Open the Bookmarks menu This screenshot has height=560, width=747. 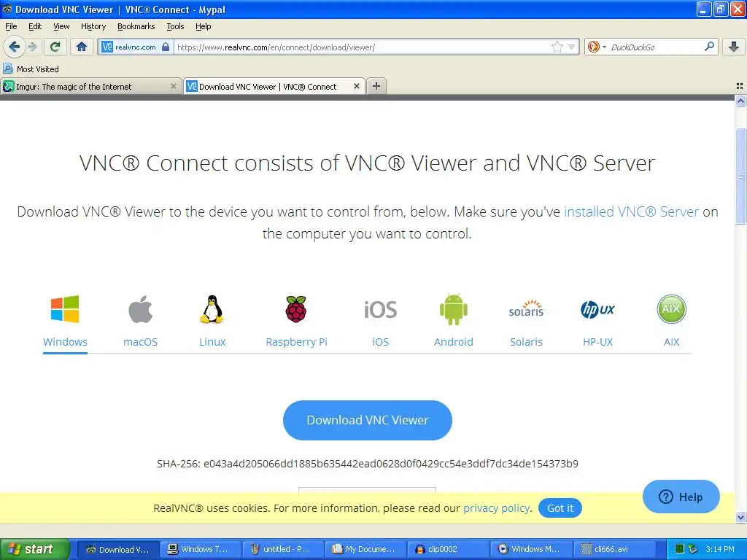[136, 26]
